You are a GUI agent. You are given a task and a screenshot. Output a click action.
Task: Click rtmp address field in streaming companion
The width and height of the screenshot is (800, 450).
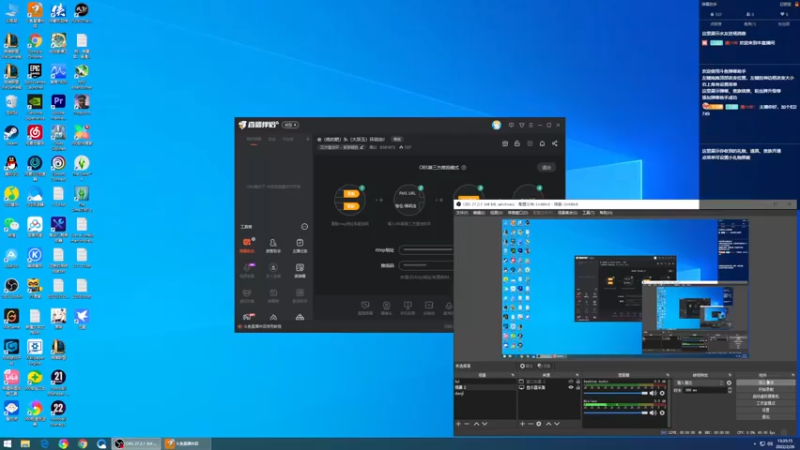pyautogui.click(x=427, y=250)
